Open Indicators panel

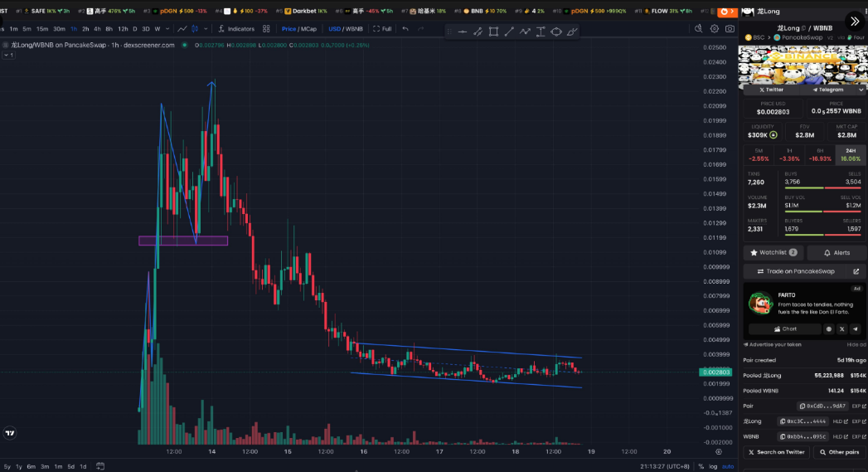point(236,28)
